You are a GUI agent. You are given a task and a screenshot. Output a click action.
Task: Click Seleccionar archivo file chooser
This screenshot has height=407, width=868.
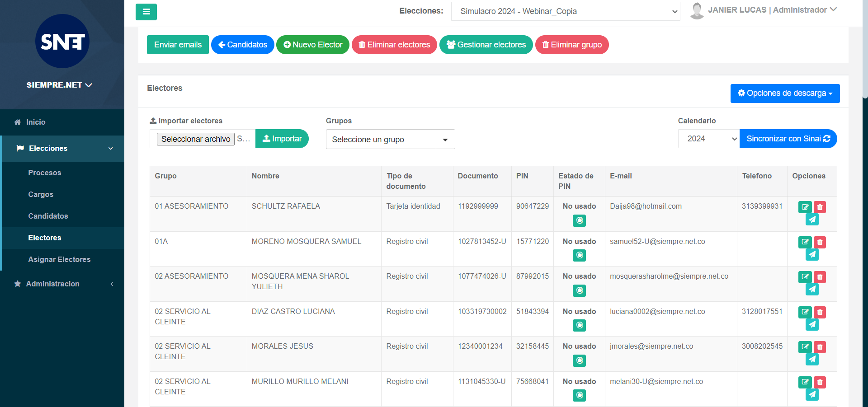click(x=196, y=139)
